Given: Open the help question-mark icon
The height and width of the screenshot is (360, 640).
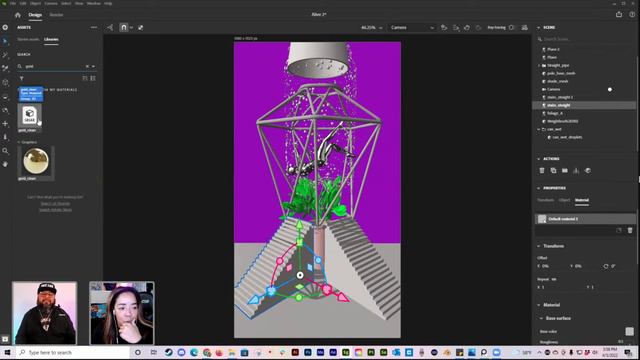Looking at the screenshot, I should [632, 15].
